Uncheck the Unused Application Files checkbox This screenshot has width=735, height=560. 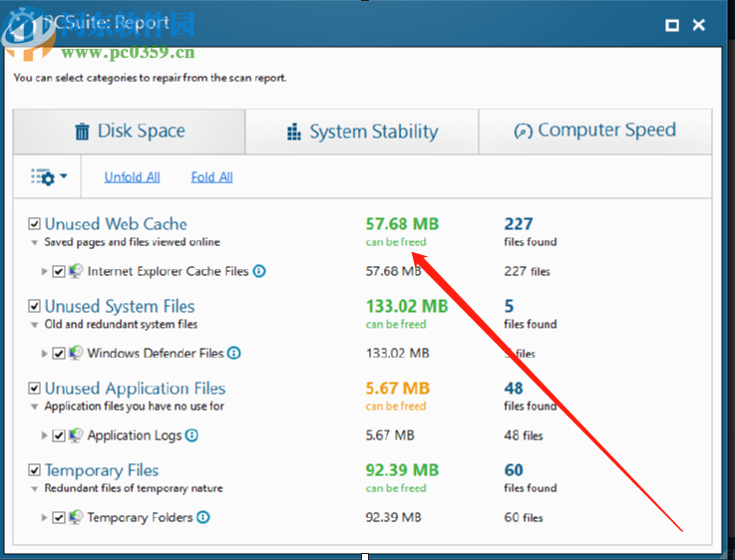34,389
